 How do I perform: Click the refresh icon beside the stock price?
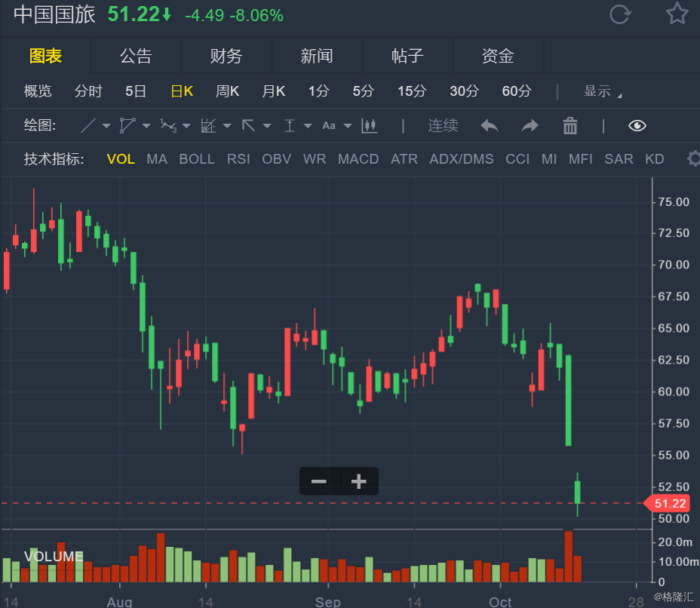pos(619,14)
